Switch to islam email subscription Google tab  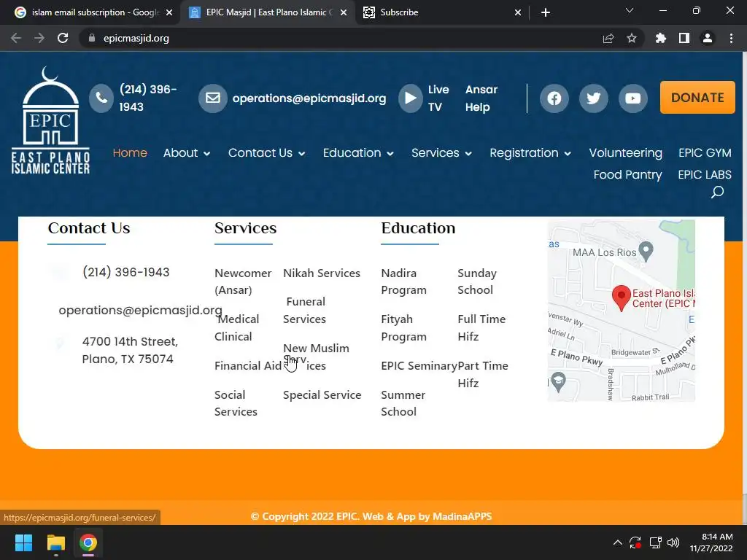click(x=93, y=12)
